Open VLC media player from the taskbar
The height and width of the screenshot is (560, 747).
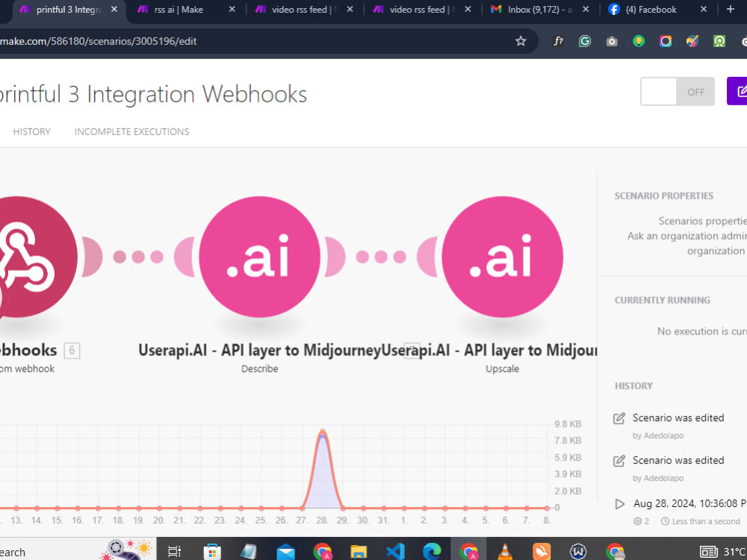coord(505,552)
